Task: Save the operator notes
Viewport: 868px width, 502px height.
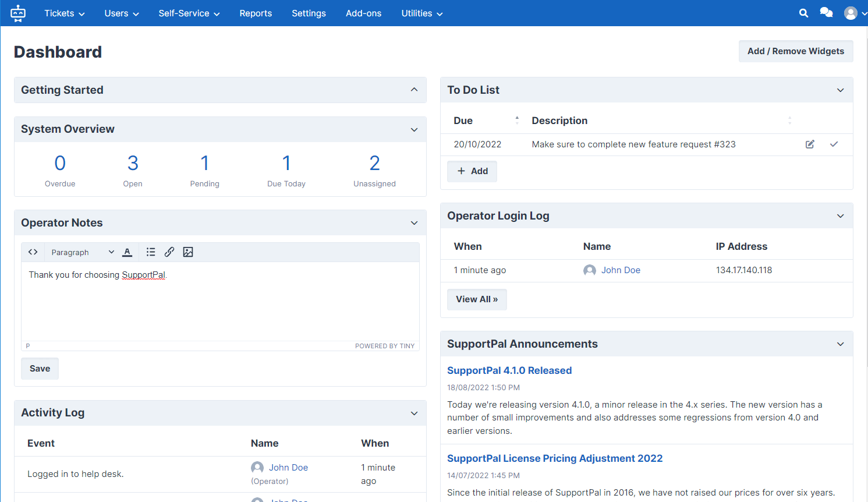Action: 40,369
